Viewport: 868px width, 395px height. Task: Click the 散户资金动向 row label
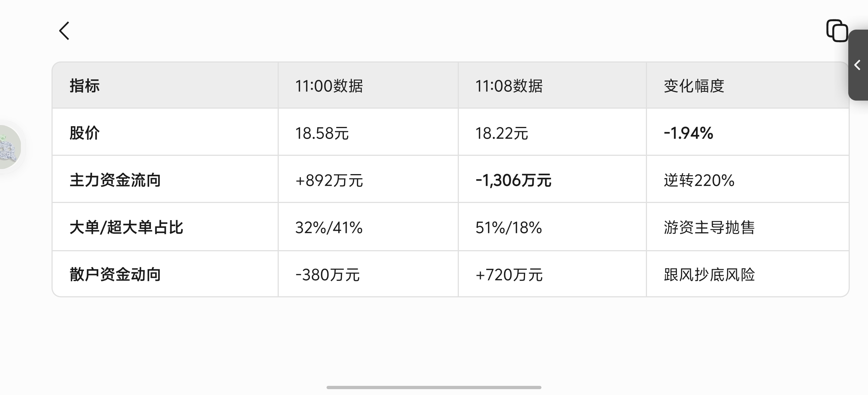(115, 274)
